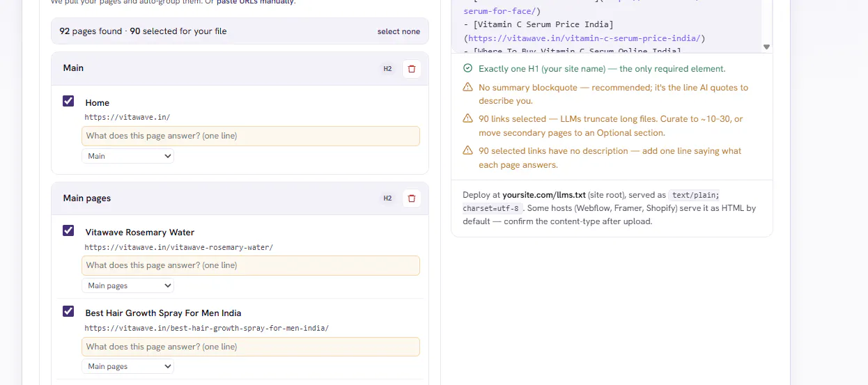Click description field for Vitawave Rosemary Water

click(x=251, y=265)
